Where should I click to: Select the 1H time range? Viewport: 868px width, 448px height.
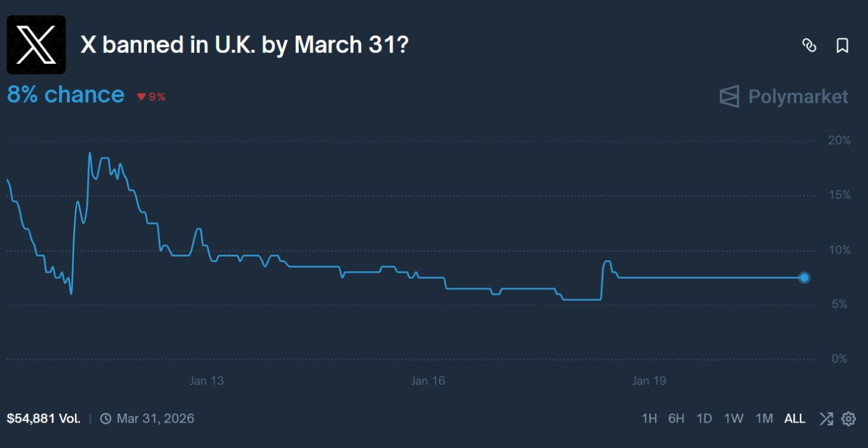tap(649, 419)
